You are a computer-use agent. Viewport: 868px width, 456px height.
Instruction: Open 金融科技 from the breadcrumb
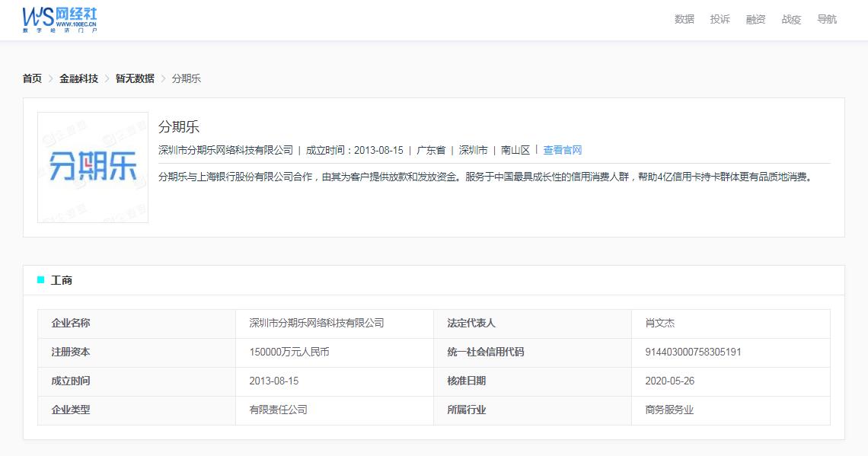click(x=78, y=78)
